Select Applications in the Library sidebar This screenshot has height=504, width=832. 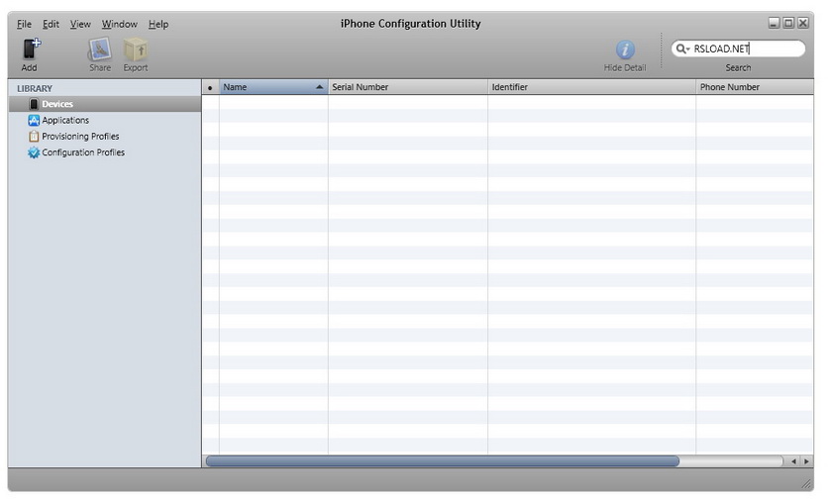tap(105, 121)
